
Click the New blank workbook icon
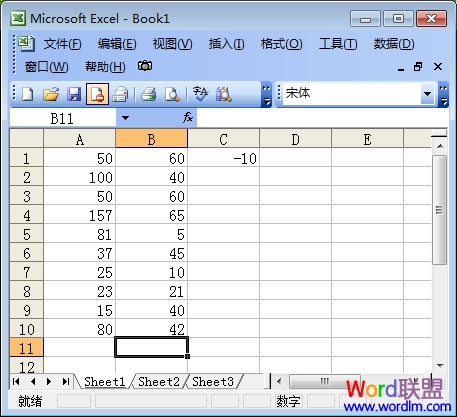click(28, 94)
